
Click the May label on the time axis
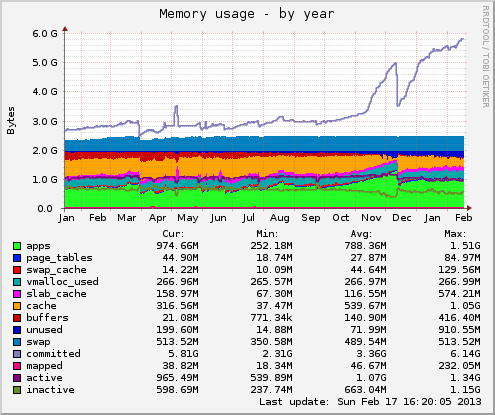tap(188, 218)
